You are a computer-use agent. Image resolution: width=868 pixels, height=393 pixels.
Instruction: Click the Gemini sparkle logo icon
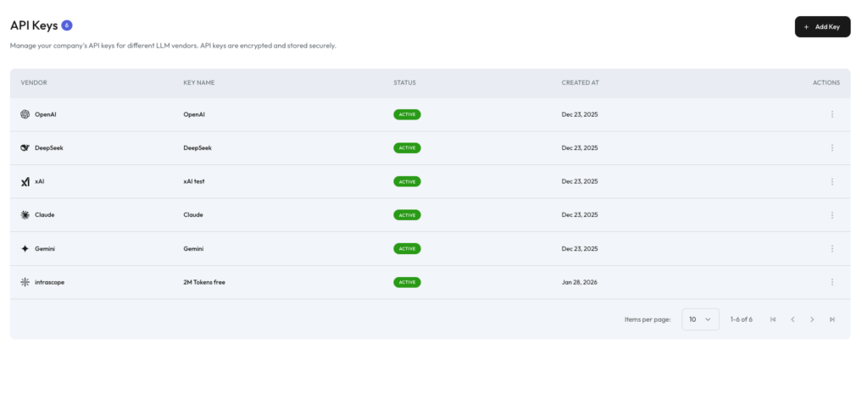pyautogui.click(x=25, y=248)
